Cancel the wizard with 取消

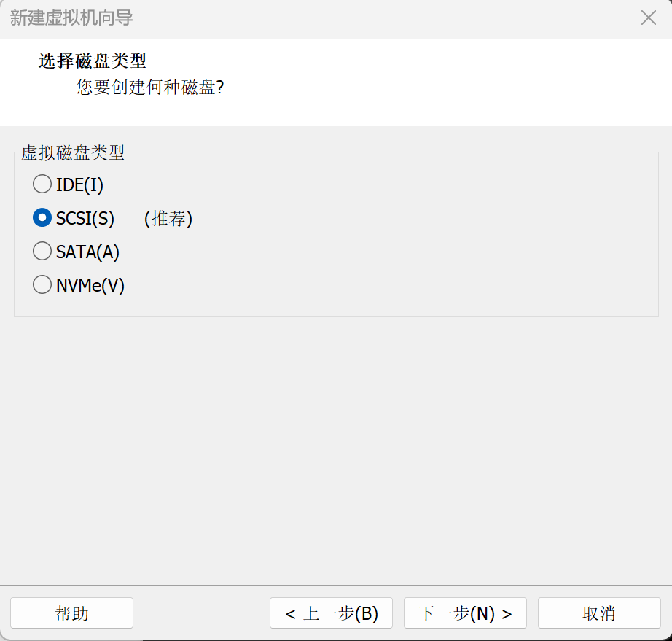click(x=599, y=613)
